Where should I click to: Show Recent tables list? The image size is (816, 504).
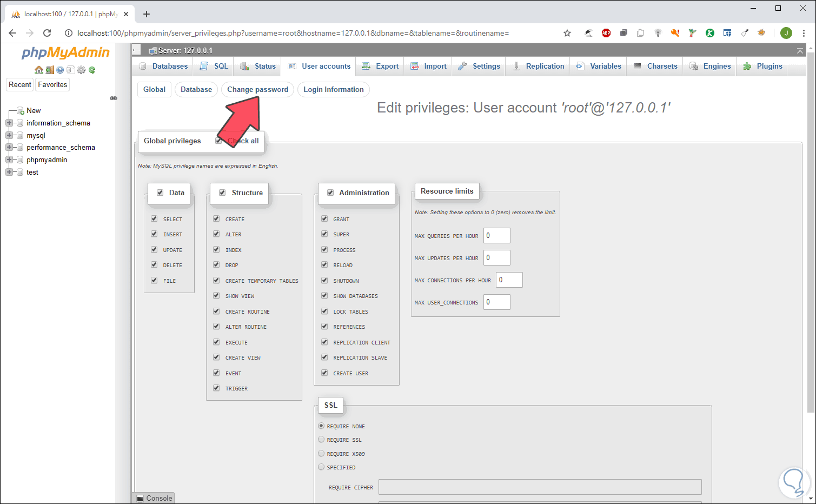[20, 85]
